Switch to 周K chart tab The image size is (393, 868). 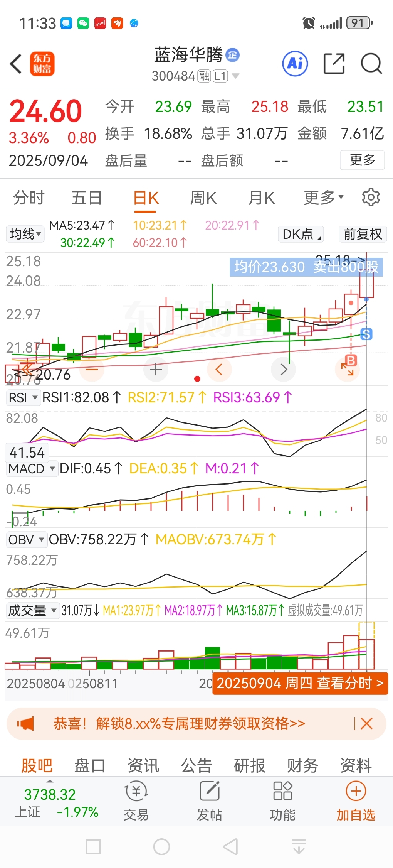tap(203, 198)
